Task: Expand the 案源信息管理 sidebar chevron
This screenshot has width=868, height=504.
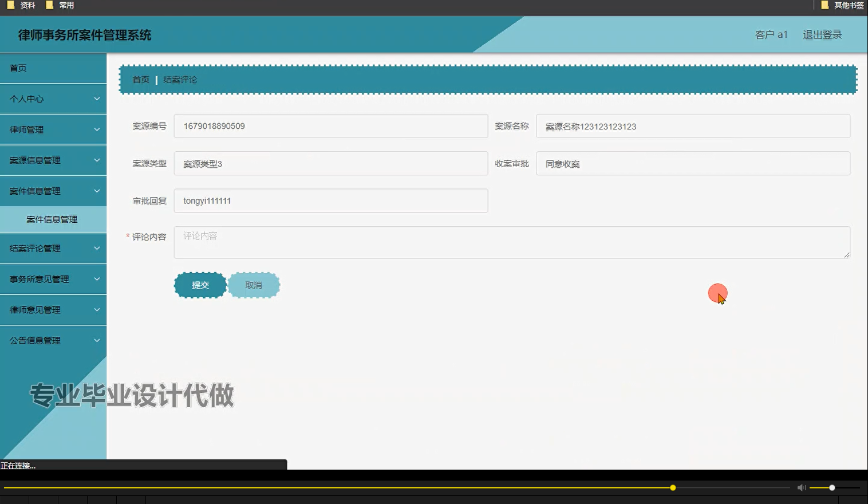Action: pyautogui.click(x=97, y=160)
